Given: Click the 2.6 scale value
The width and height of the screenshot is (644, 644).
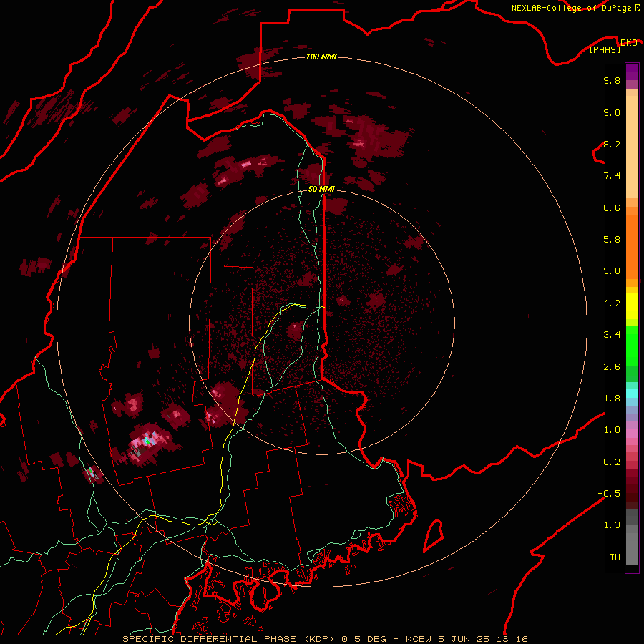Looking at the screenshot, I should tap(612, 367).
